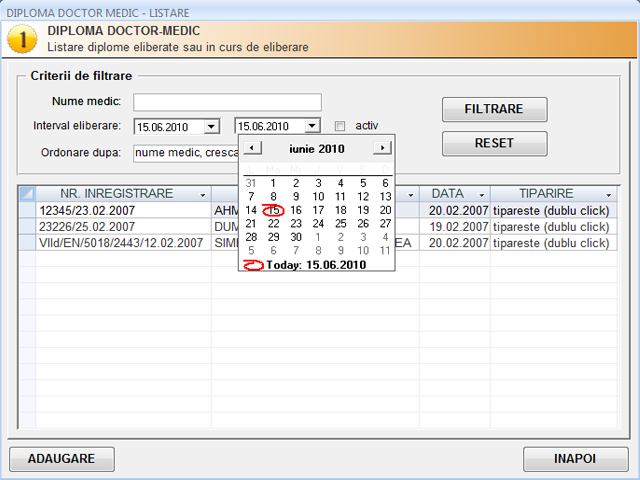The height and width of the screenshot is (480, 640).
Task: Open the TIPARIRE column filter arrow
Action: 608,194
